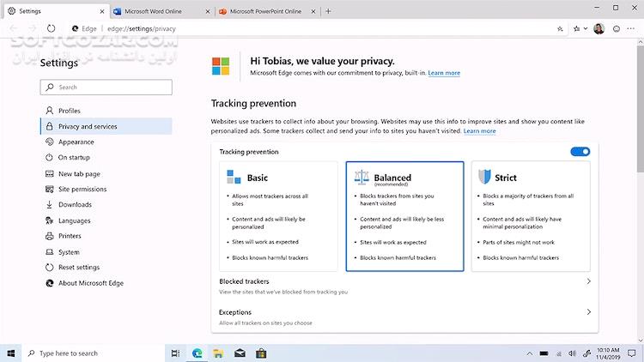Image resolution: width=644 pixels, height=362 pixels.
Task: Click the Reset settings circular arrow icon
Action: [x=49, y=267]
